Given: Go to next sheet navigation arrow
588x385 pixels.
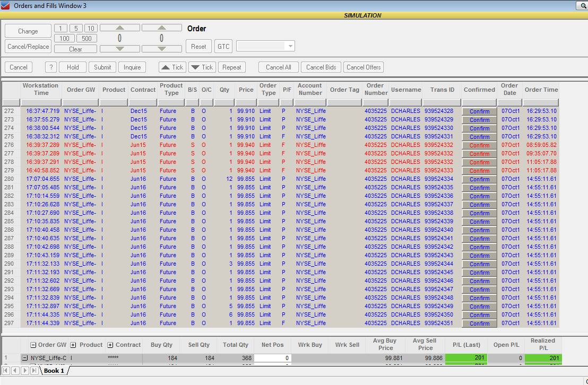Looking at the screenshot, I should point(24,370).
